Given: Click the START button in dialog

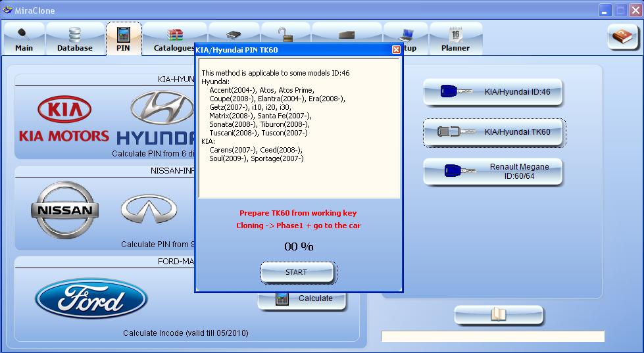Looking at the screenshot, I should pos(297,272).
